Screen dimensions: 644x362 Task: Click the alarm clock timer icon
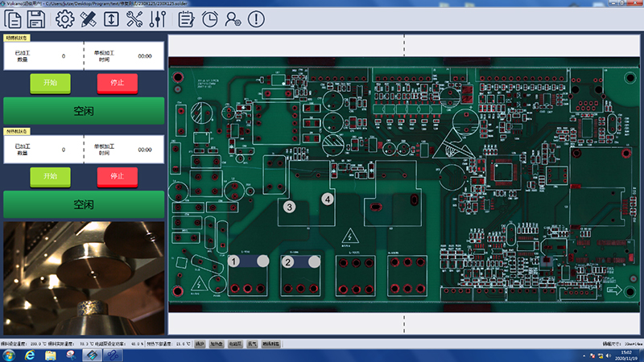coord(209,19)
